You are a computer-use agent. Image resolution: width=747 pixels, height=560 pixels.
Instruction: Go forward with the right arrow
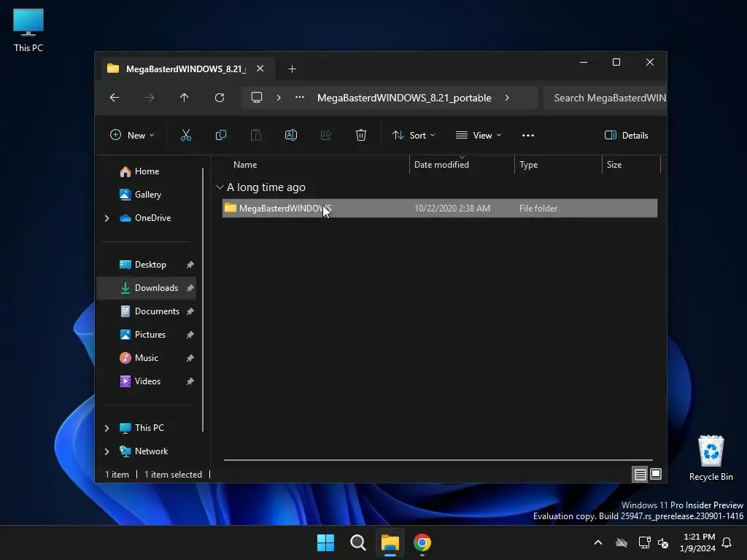149,98
